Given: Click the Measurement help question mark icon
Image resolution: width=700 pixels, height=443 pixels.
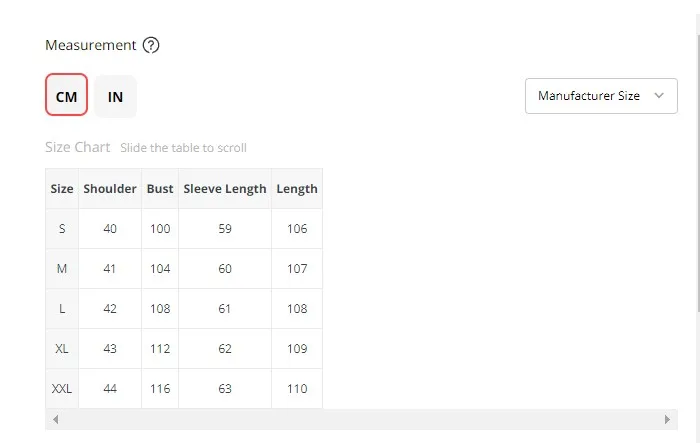Looking at the screenshot, I should pyautogui.click(x=151, y=45).
